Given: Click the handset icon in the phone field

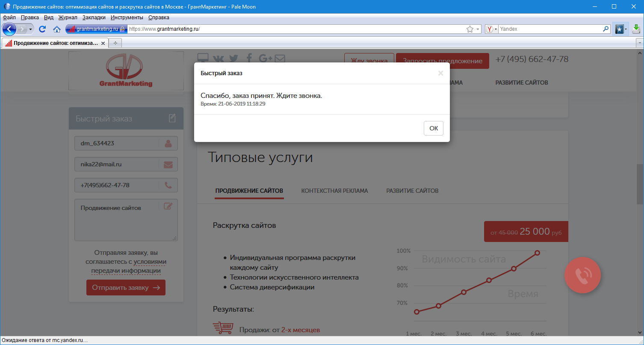Looking at the screenshot, I should [168, 186].
